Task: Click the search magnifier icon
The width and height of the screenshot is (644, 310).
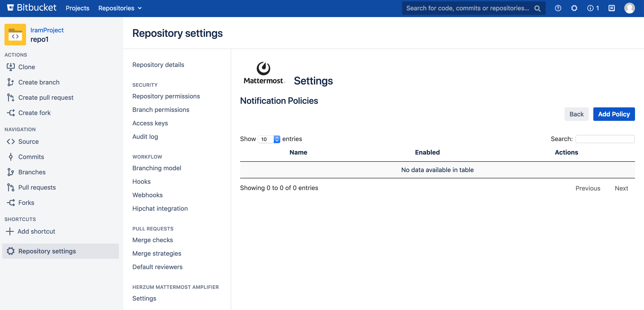Action: (x=537, y=9)
